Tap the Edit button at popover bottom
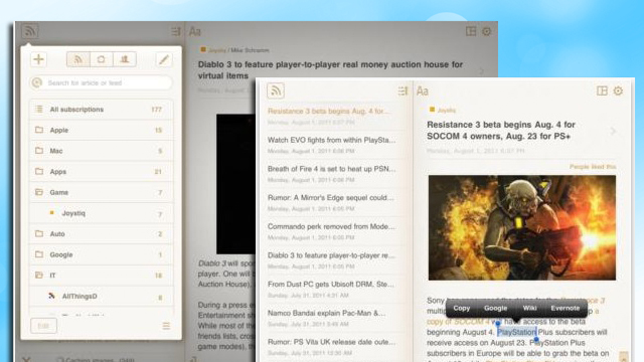The image size is (644, 362). pos(43,326)
